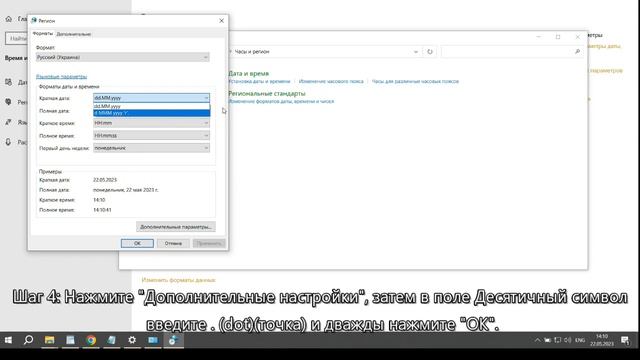Select highlighted "d MMM yyyy 'г.'" option
The width and height of the screenshot is (640, 360).
[x=151, y=113]
